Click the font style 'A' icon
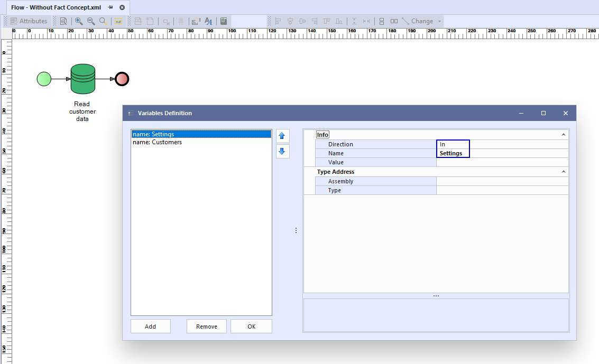This screenshot has height=364, width=599. pyautogui.click(x=208, y=21)
